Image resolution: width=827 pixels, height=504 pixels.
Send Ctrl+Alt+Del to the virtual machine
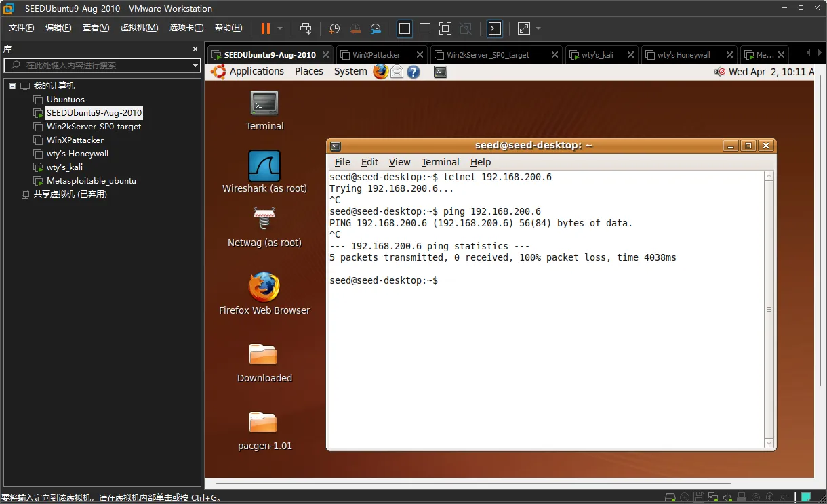click(306, 28)
